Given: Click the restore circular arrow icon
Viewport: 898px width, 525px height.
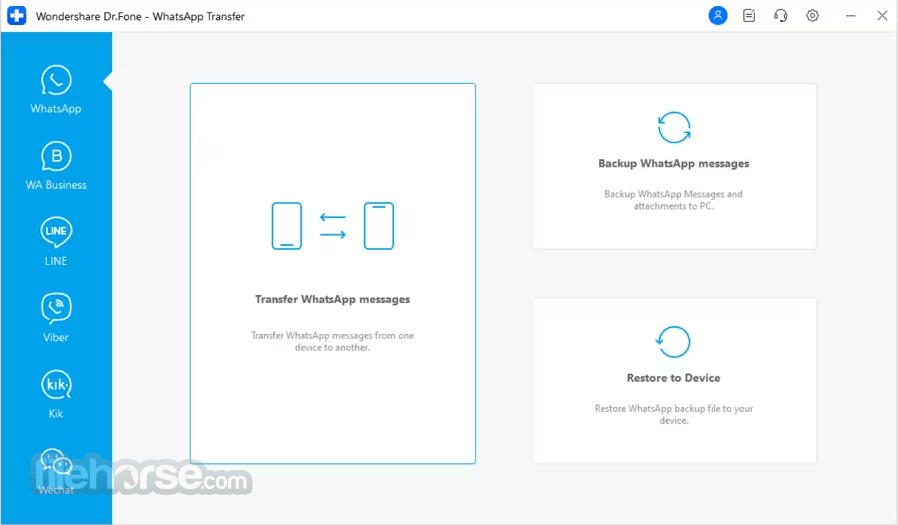Looking at the screenshot, I should tap(673, 342).
